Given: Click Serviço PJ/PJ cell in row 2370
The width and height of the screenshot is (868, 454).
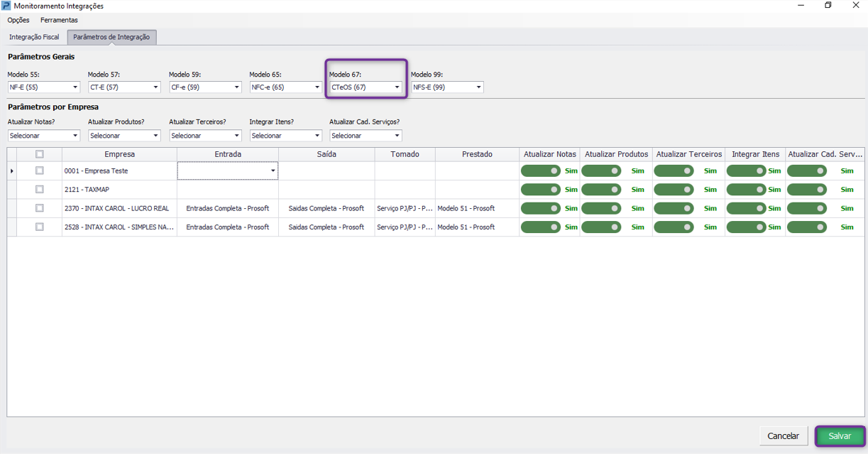Looking at the screenshot, I should tap(405, 208).
